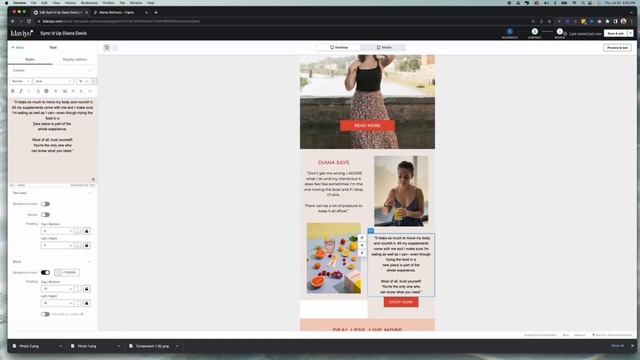The height and width of the screenshot is (360, 640).
Task: Collapse the Content section
Action: [90, 71]
